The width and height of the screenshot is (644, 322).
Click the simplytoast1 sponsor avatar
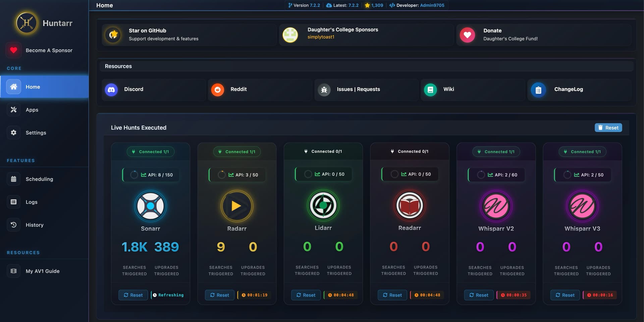click(x=290, y=35)
